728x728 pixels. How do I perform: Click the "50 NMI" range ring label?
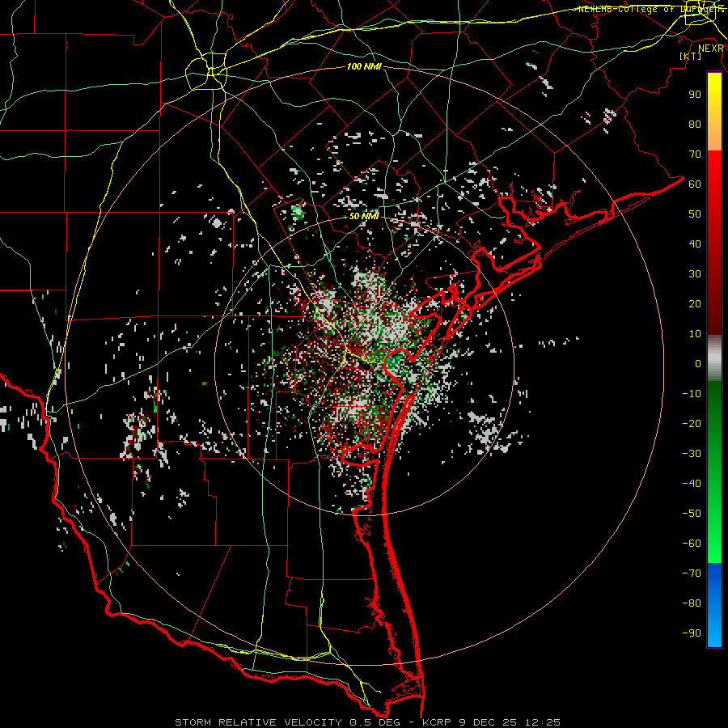[364, 216]
